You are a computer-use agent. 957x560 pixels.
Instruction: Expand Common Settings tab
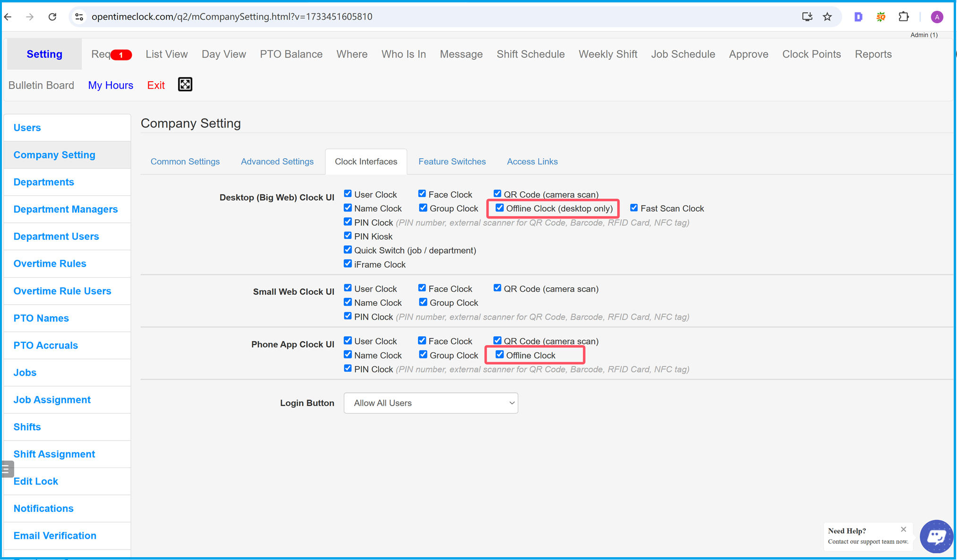pyautogui.click(x=185, y=161)
